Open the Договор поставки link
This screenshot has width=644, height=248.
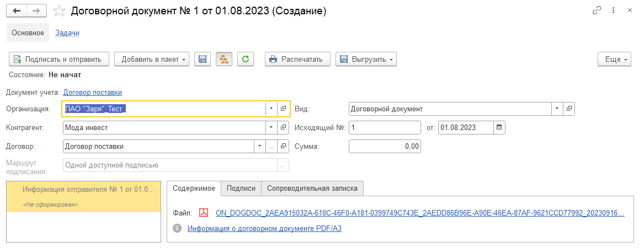click(x=93, y=93)
